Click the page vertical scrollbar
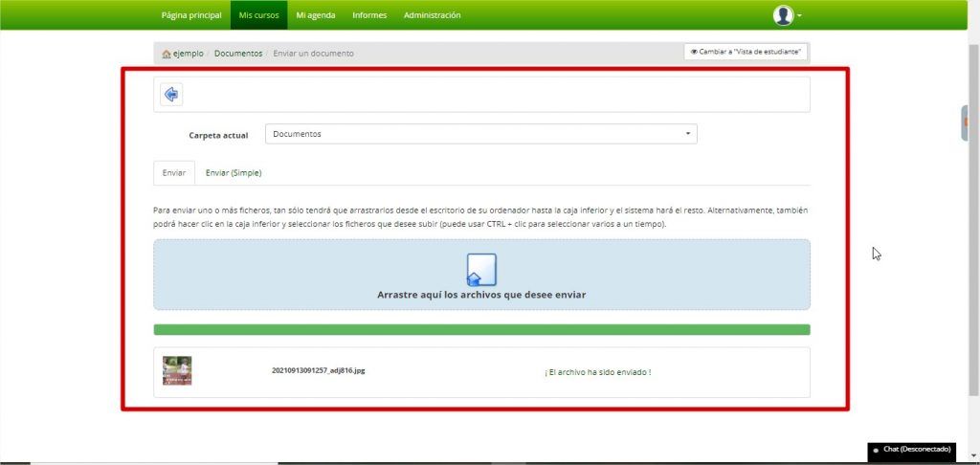The height and width of the screenshot is (465, 980). tap(973, 219)
